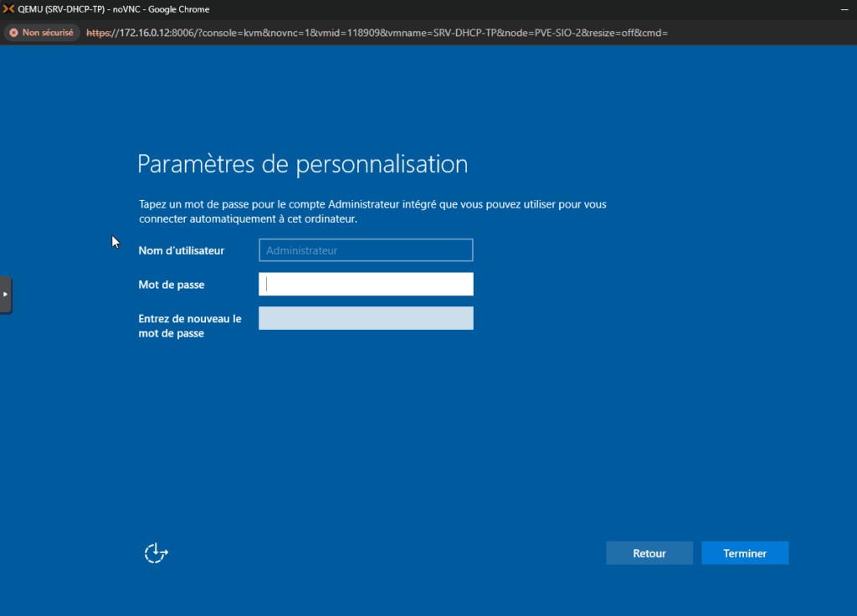Expand the noVNC control panel handle
This screenshot has height=616, width=857.
(6, 295)
